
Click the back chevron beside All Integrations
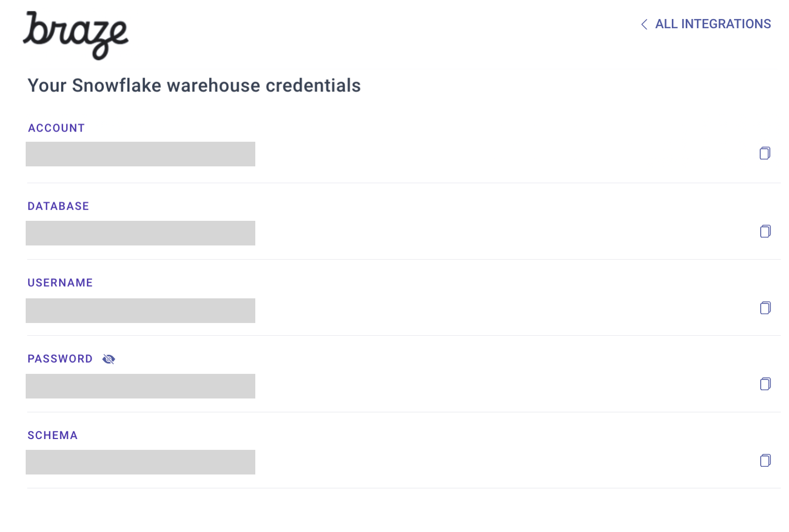644,24
